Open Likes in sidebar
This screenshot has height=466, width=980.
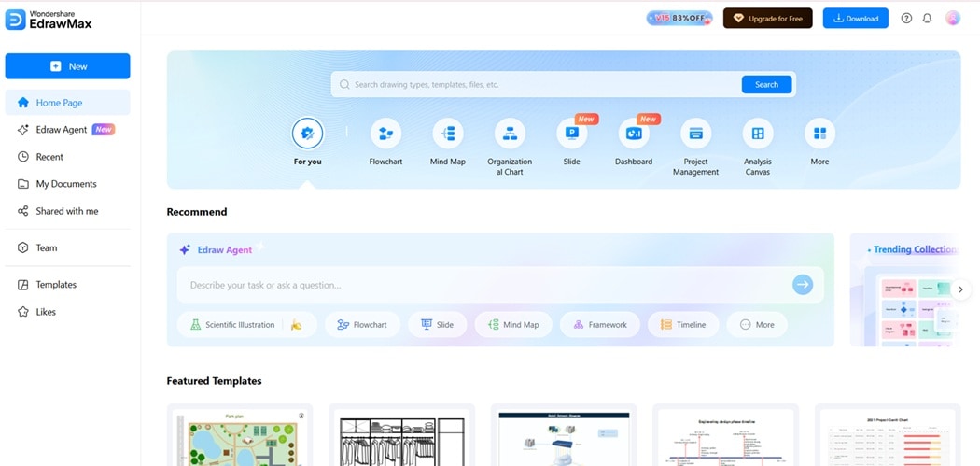pos(67,312)
